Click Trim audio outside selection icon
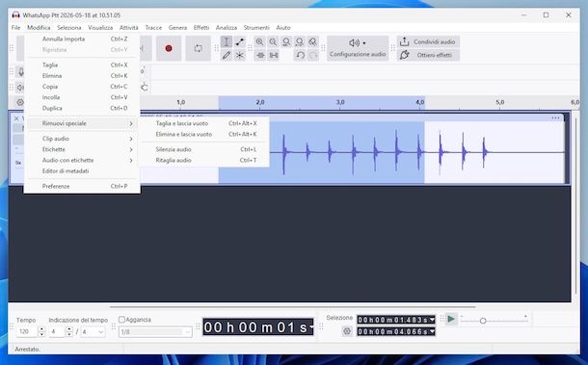 click(x=260, y=56)
